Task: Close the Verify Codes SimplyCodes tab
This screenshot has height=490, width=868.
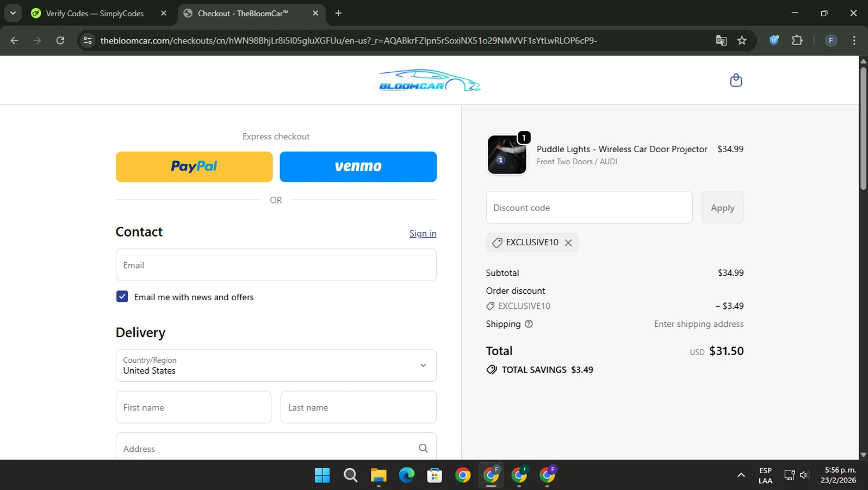Action: pyautogui.click(x=164, y=13)
